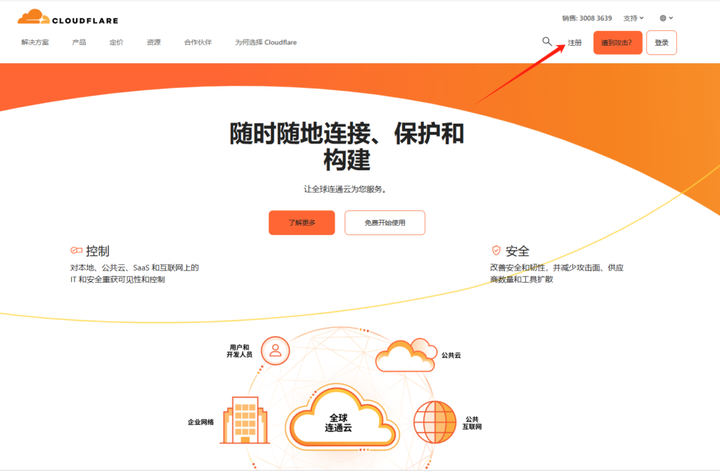Open the 定价 menu item

point(116,42)
